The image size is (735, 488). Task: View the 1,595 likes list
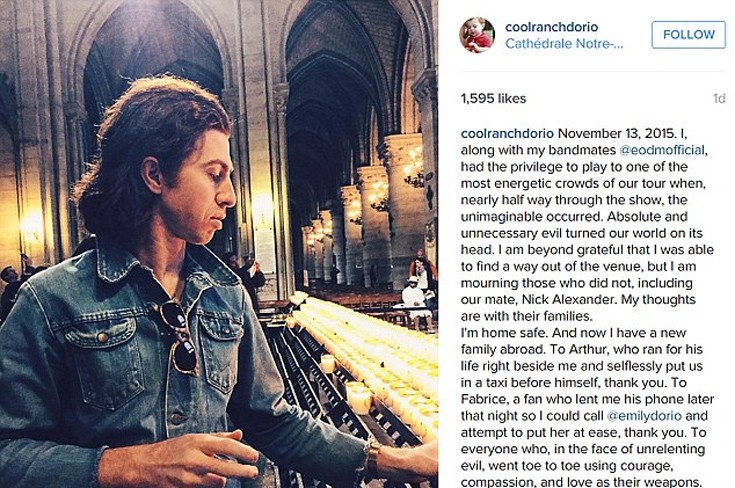492,99
